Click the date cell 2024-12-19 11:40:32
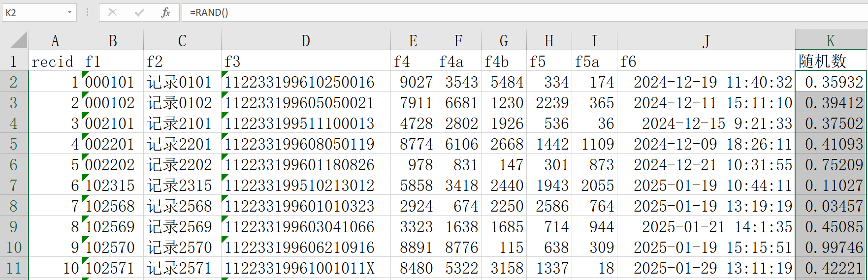The width and height of the screenshot is (868, 280). [x=706, y=82]
